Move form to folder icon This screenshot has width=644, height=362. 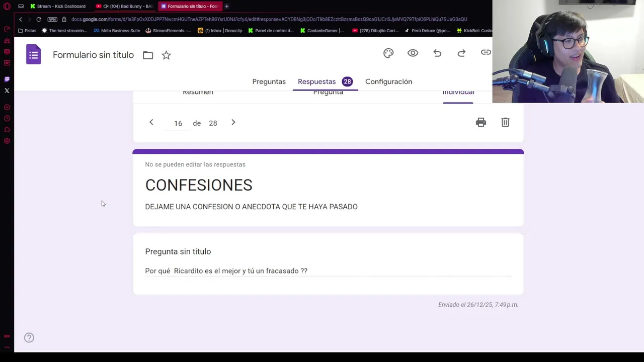[x=148, y=55]
